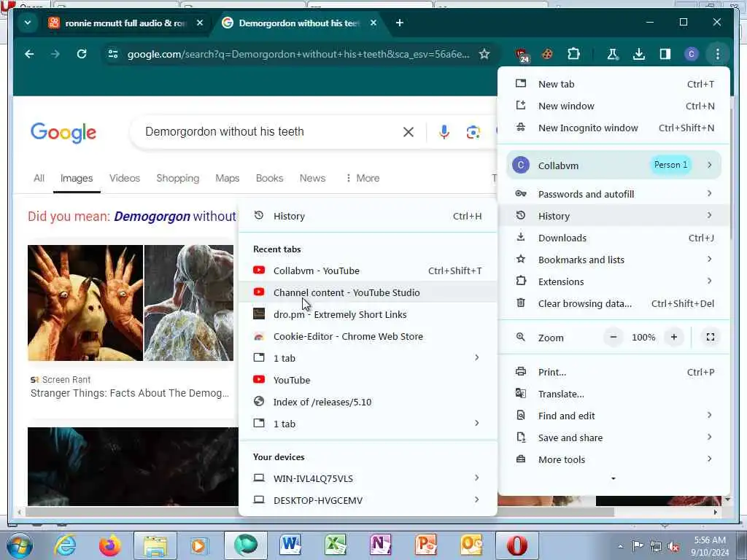Open a New Incognito window

click(x=614, y=128)
